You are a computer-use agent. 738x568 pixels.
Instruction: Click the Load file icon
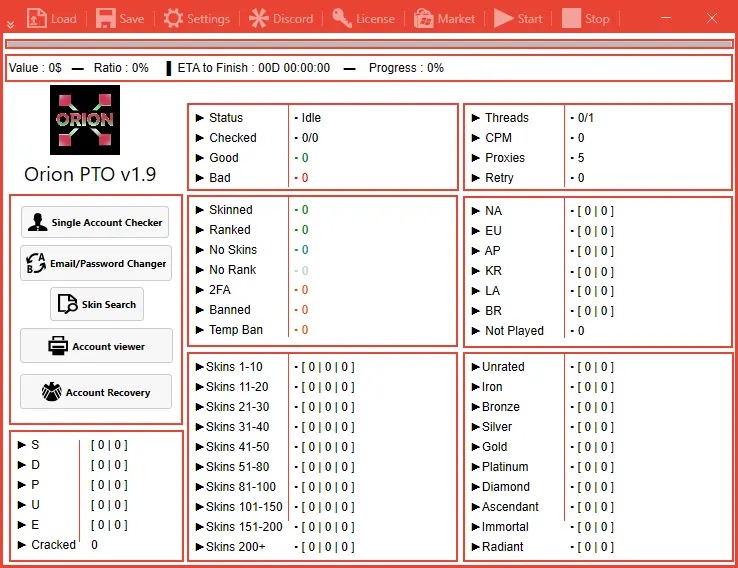click(x=36, y=18)
